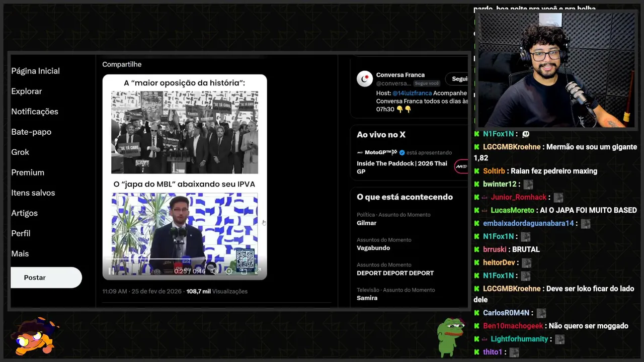Open Bate-papo in the sidebar
The image size is (644, 362).
pyautogui.click(x=31, y=132)
